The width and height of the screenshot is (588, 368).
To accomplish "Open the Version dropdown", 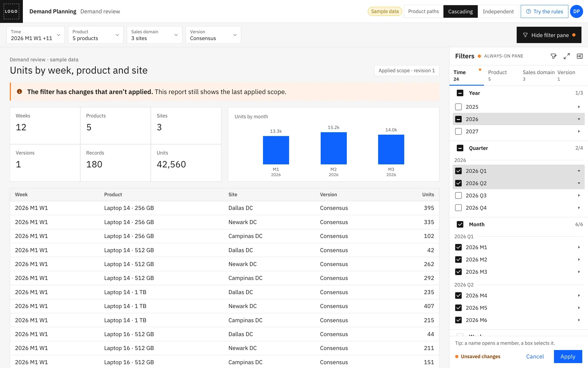I will tap(213, 35).
